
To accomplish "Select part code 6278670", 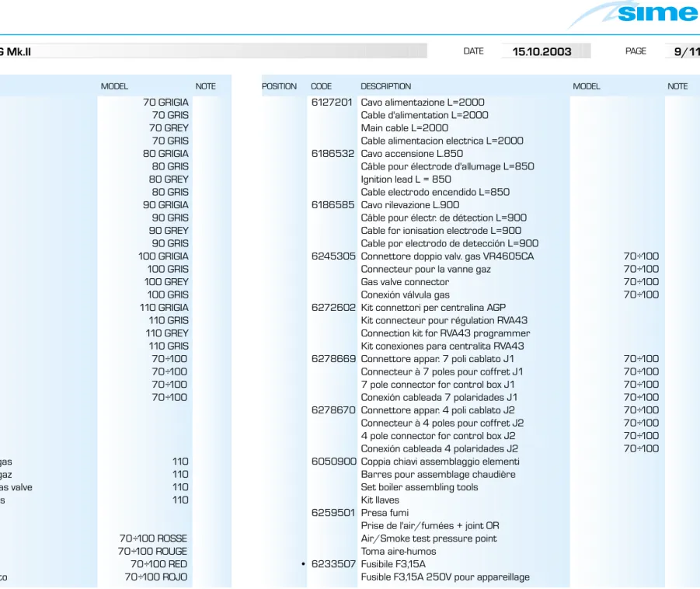I will click(x=333, y=410).
